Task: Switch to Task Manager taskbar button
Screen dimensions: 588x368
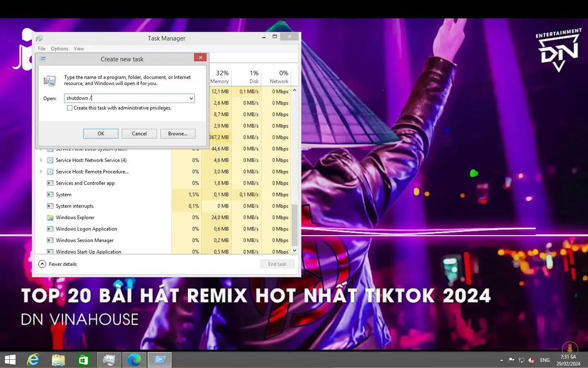Action: [x=109, y=360]
